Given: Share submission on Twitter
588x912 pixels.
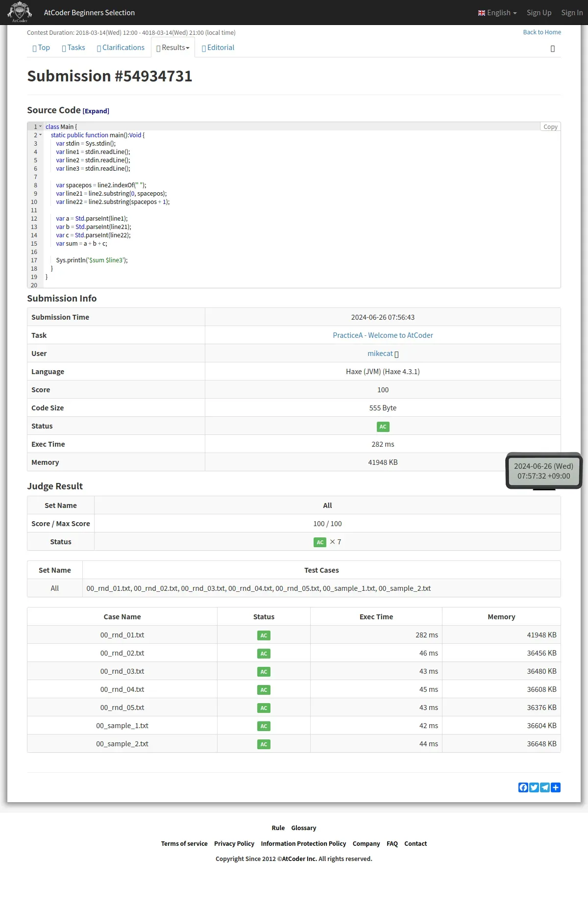Looking at the screenshot, I should coord(534,787).
